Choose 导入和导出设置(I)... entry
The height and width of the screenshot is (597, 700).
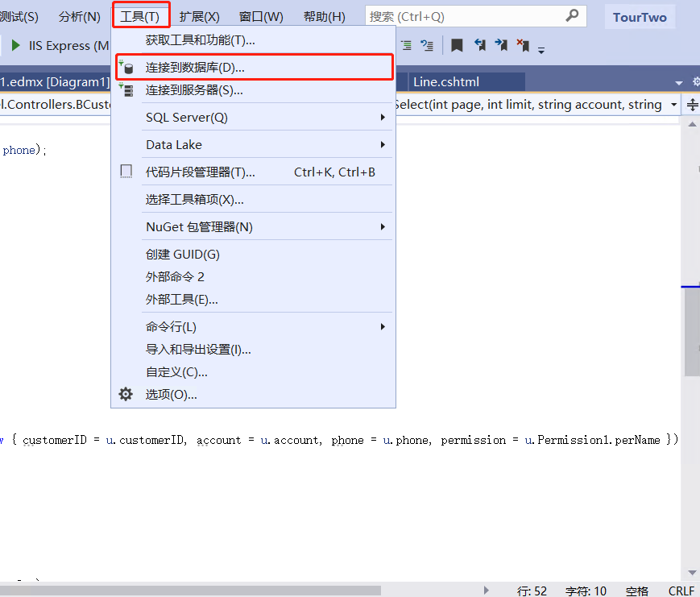pos(253,350)
